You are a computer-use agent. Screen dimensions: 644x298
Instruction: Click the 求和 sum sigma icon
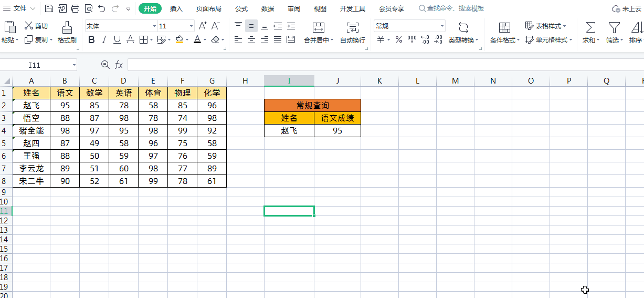(x=590, y=27)
